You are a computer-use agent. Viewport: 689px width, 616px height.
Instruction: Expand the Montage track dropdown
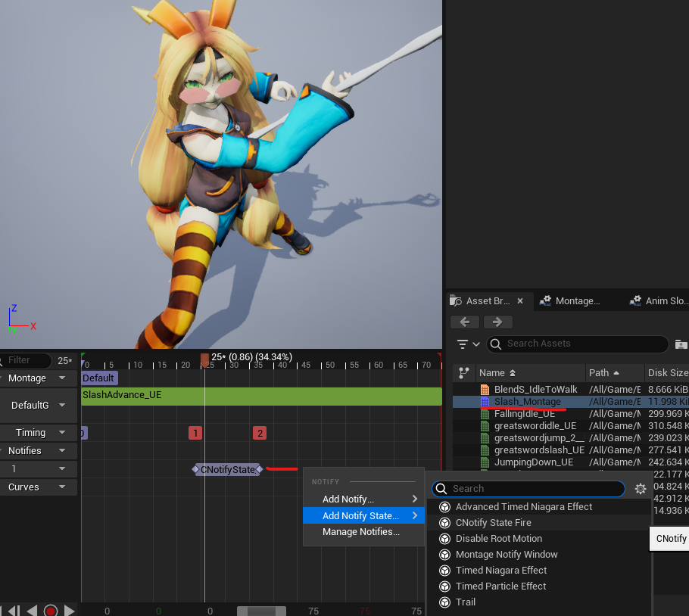click(62, 378)
